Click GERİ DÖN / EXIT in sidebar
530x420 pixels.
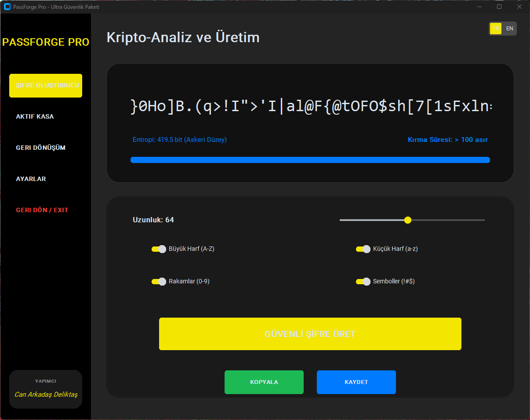coord(42,210)
